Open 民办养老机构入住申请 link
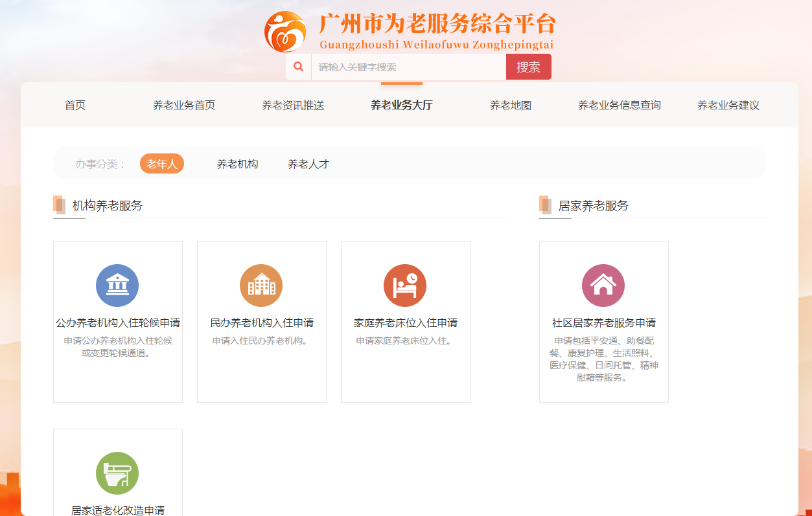The width and height of the screenshot is (812, 516). tap(262, 322)
